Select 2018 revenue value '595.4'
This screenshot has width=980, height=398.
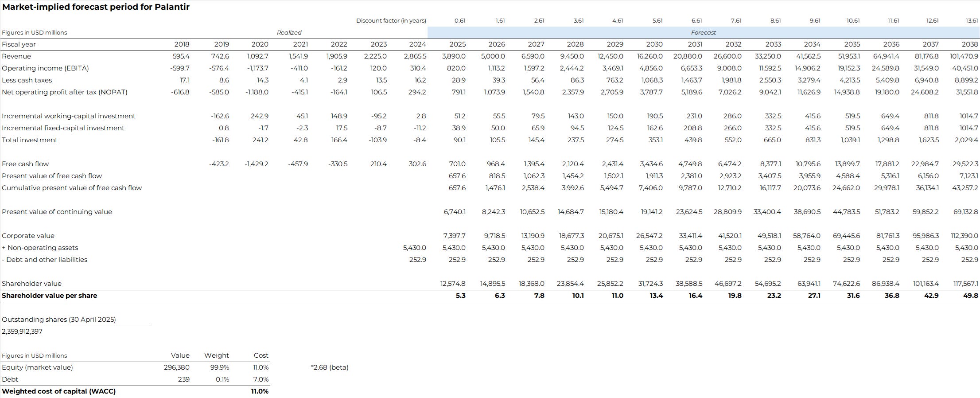click(181, 56)
